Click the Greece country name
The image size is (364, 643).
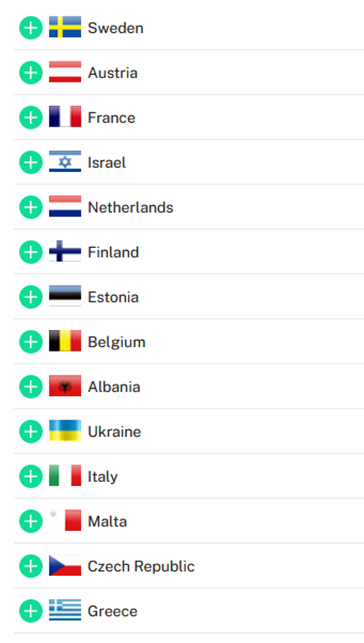click(112, 611)
